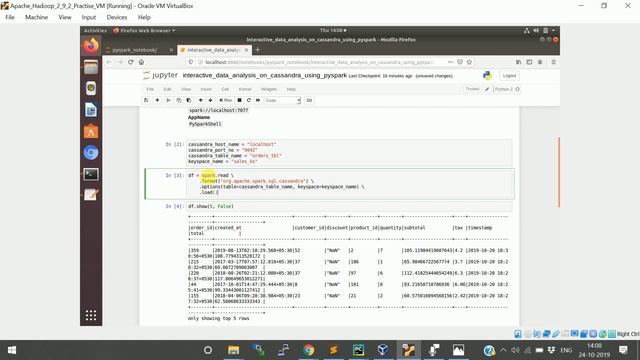The height and width of the screenshot is (360, 640).
Task: Open the Jupyter Widgets menu
Action: click(269, 89)
